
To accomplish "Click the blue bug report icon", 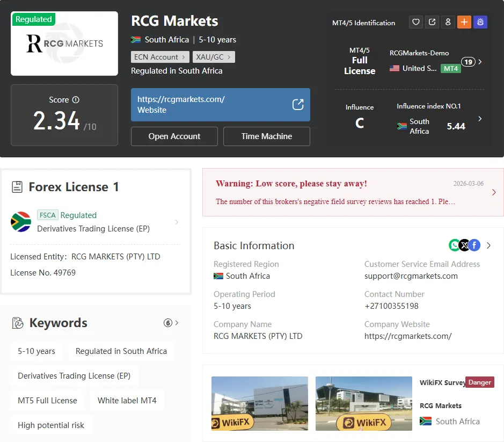I will point(480,22).
